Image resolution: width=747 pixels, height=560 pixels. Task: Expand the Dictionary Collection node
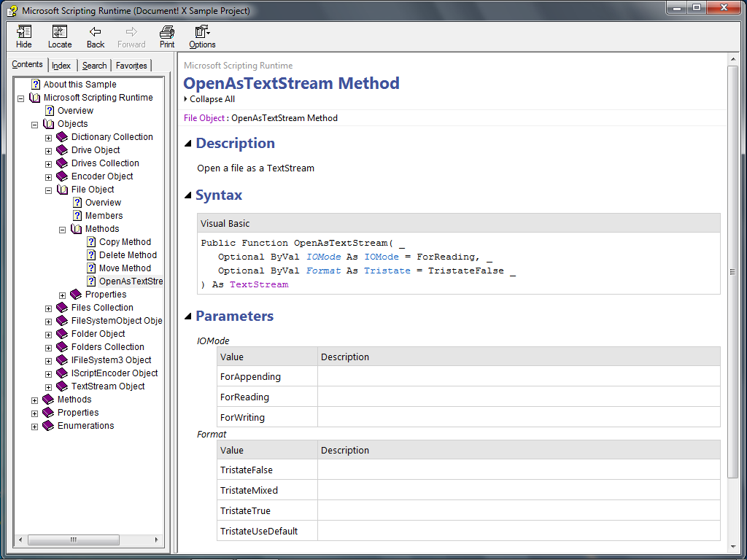[x=49, y=138]
